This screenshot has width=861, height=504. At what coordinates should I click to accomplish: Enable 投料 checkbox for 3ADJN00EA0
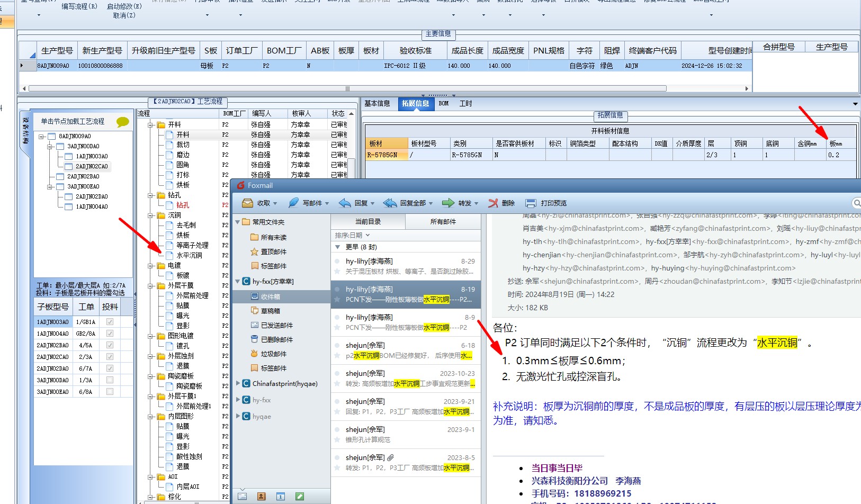(x=110, y=392)
